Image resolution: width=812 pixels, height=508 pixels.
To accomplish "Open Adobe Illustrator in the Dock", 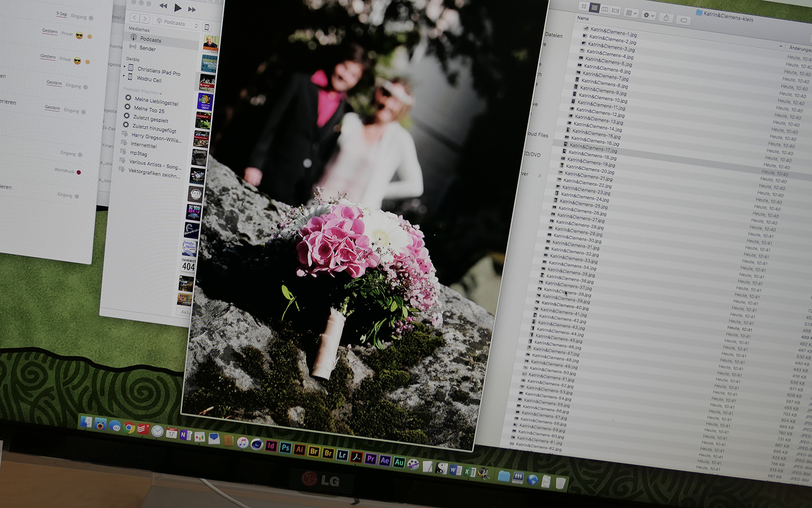I will click(x=299, y=450).
